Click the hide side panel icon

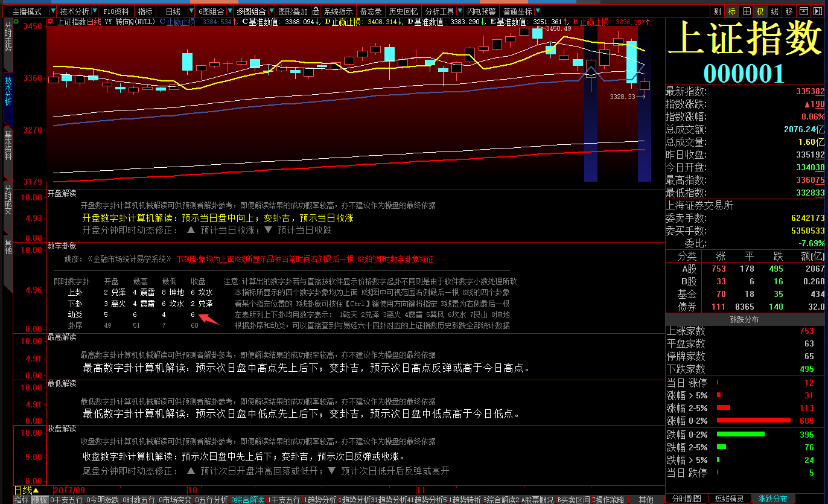click(x=818, y=11)
